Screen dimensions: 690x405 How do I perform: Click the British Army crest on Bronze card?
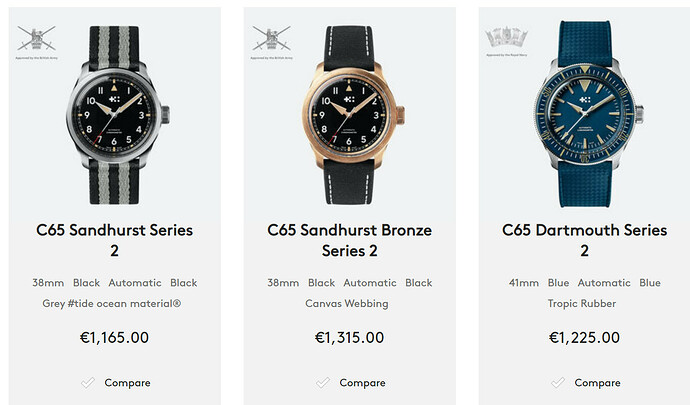tap(272, 39)
